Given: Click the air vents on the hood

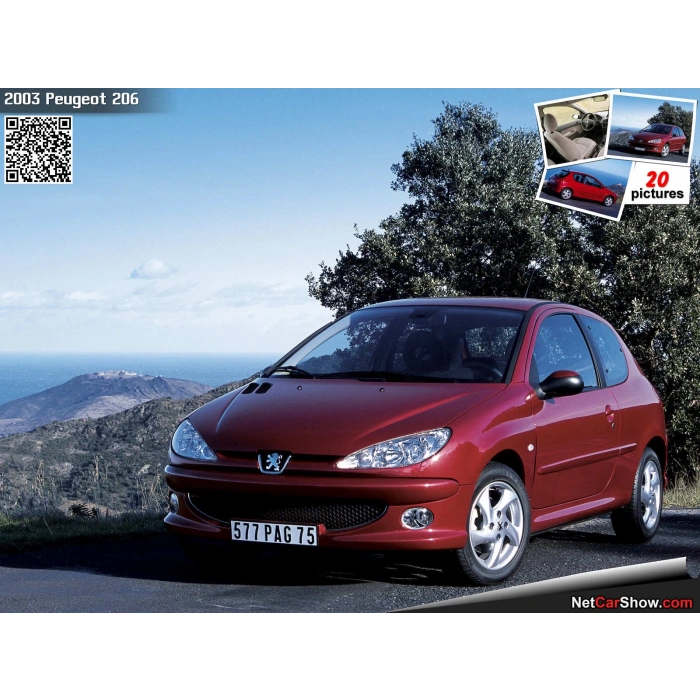Looking at the screenshot, I should (256, 387).
